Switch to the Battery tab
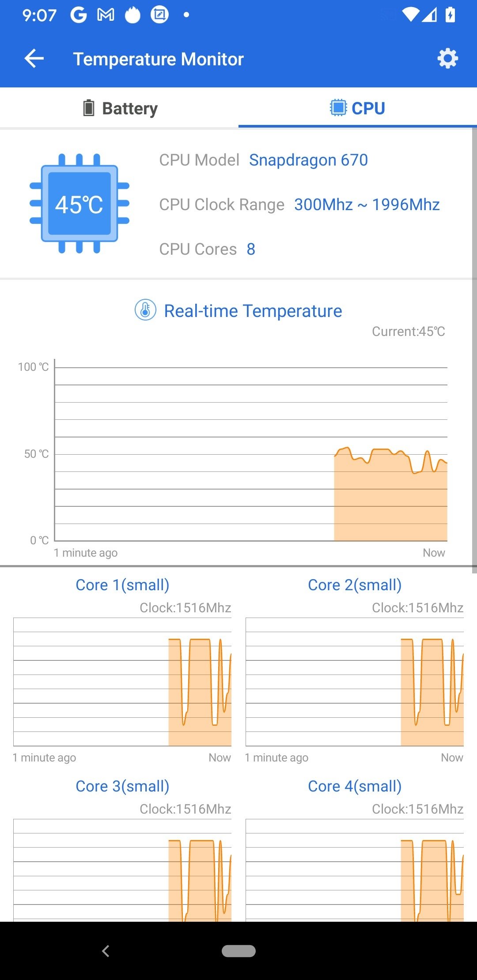This screenshot has height=980, width=477. point(119,108)
